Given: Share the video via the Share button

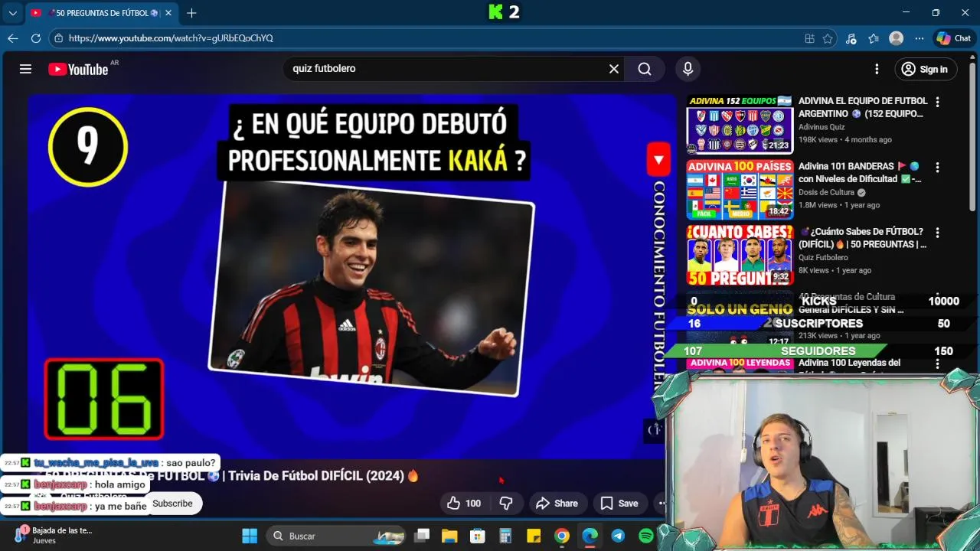Looking at the screenshot, I should click(557, 503).
